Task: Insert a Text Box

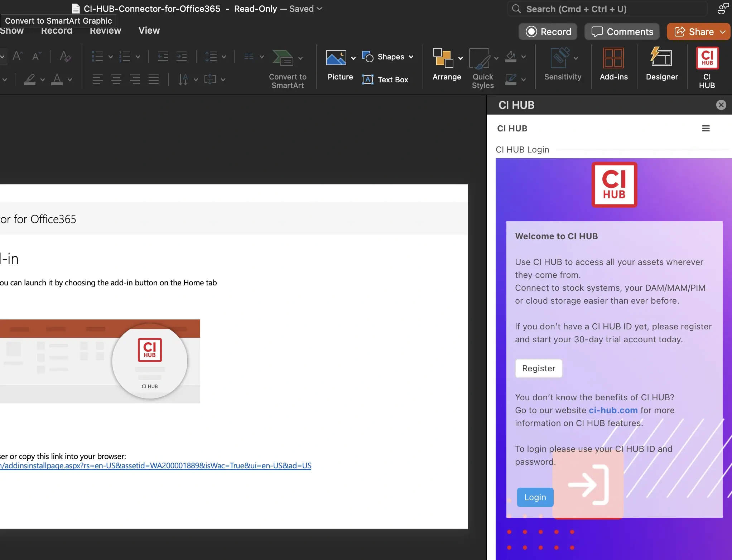Action: [385, 79]
